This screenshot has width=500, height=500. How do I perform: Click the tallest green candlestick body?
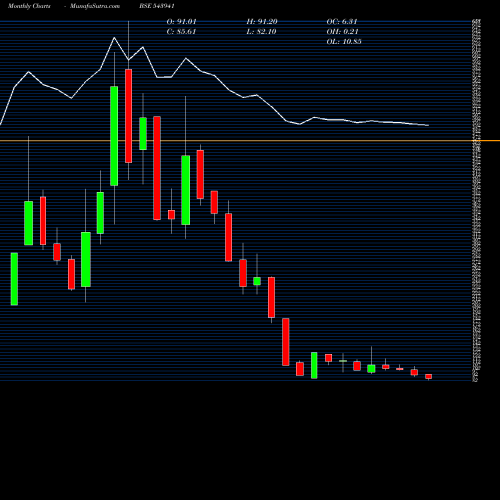(x=114, y=136)
